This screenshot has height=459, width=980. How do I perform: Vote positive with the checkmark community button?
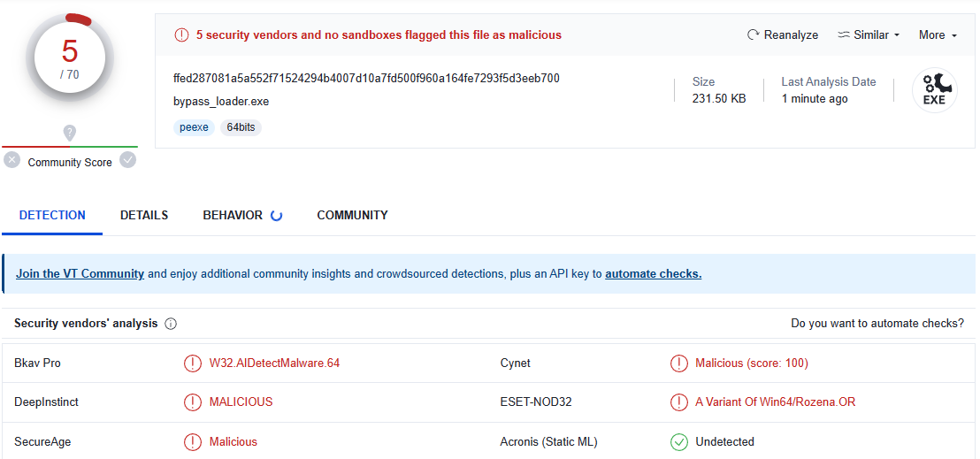pyautogui.click(x=128, y=160)
